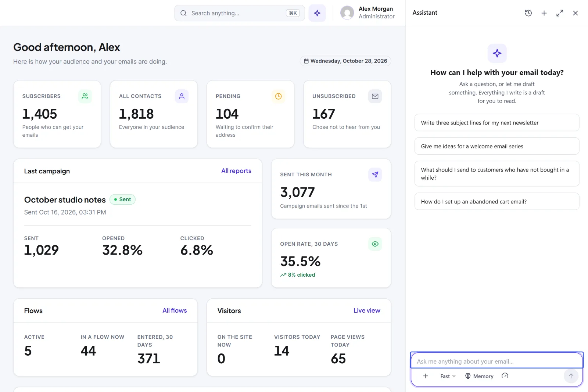Click the ⌘K shortcut badge

293,13
